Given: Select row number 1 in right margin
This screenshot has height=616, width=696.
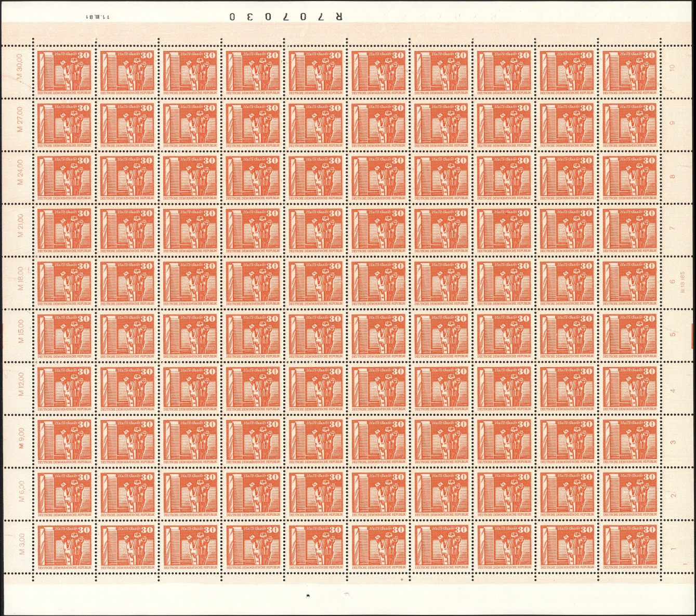Looking at the screenshot, I should pyautogui.click(x=673, y=548).
